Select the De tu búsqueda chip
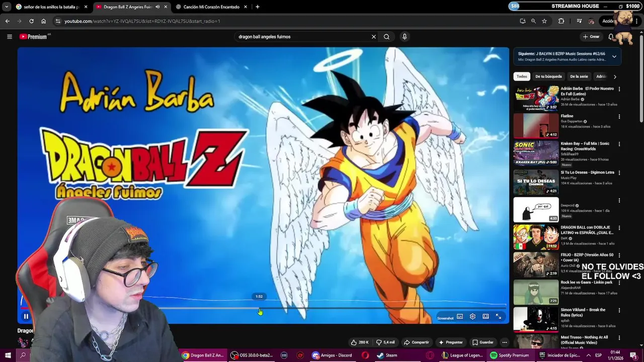The height and width of the screenshot is (362, 644). [548, 76]
